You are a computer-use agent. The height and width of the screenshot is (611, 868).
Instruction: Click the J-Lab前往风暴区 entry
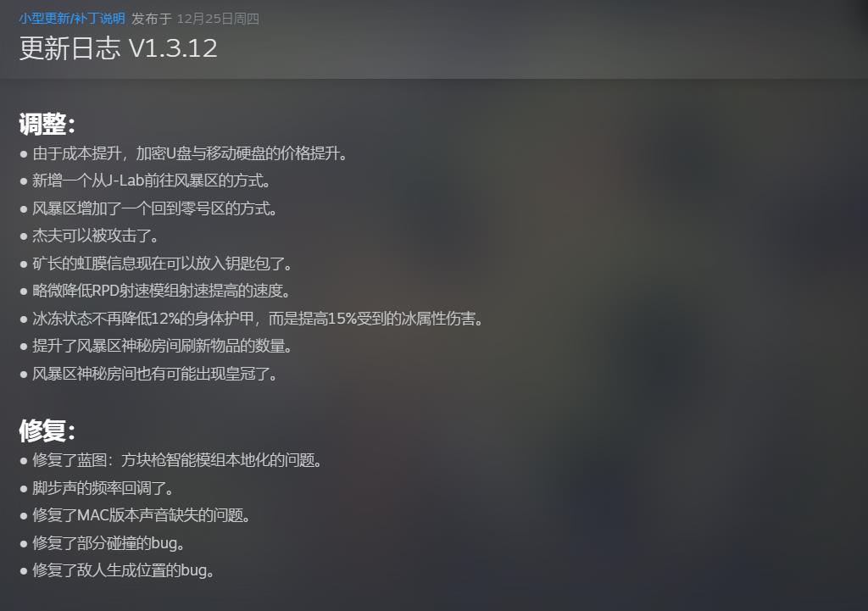coord(152,181)
